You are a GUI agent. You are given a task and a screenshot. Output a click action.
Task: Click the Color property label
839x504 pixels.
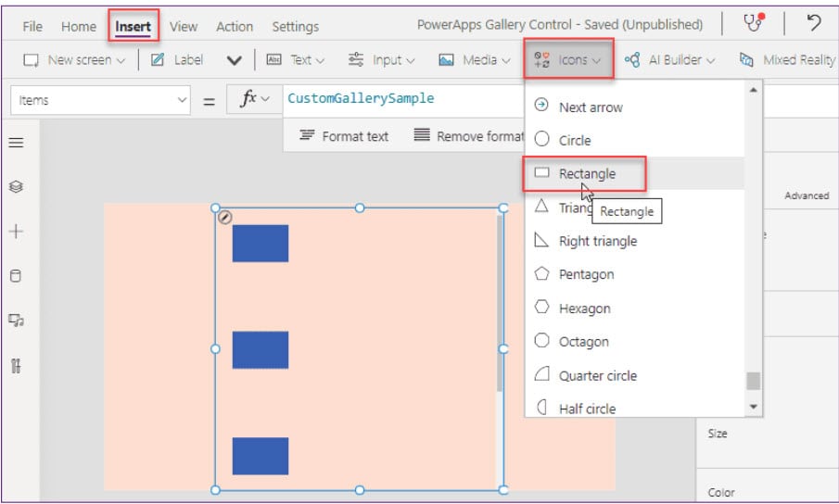tap(720, 492)
